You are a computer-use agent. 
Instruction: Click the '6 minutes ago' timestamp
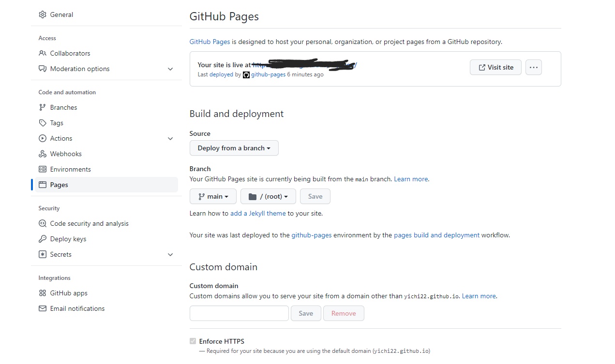click(x=305, y=74)
